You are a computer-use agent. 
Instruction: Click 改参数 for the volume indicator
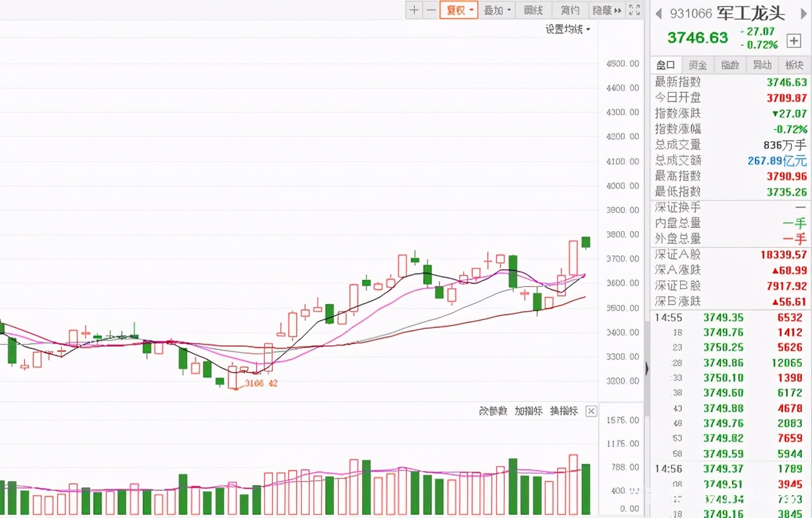click(493, 411)
